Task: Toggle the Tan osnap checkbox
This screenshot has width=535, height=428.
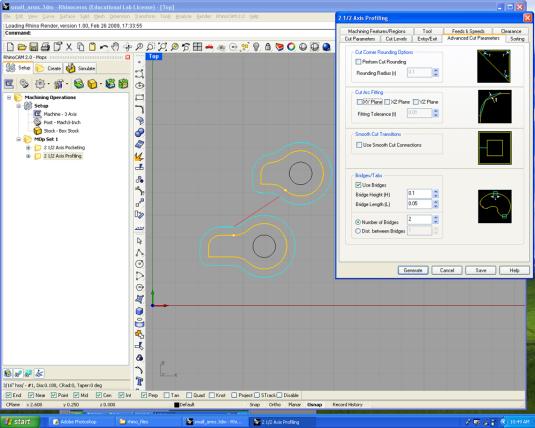Action: tap(167, 395)
